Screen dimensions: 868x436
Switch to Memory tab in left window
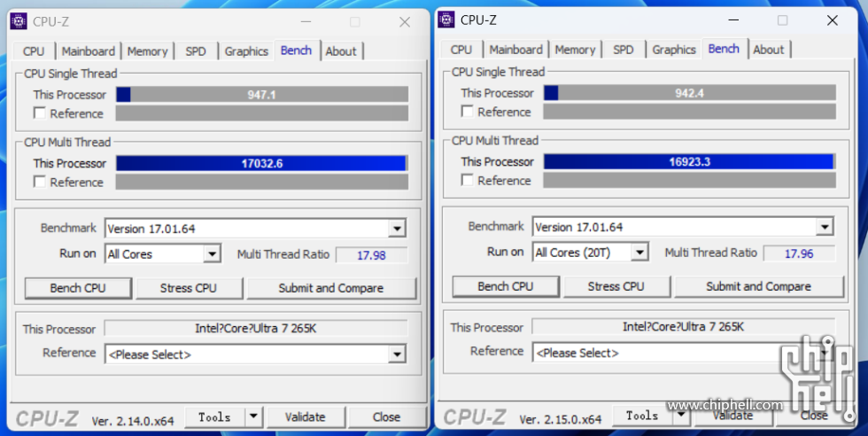pos(147,51)
